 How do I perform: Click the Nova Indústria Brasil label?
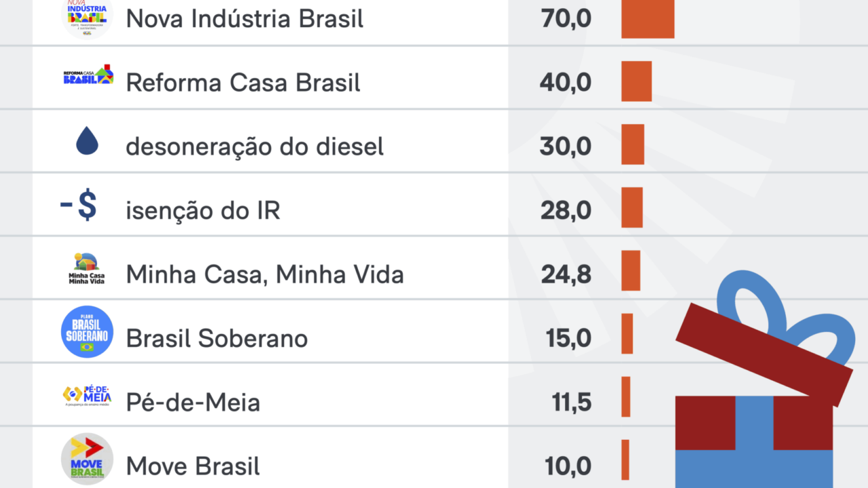[245, 19]
